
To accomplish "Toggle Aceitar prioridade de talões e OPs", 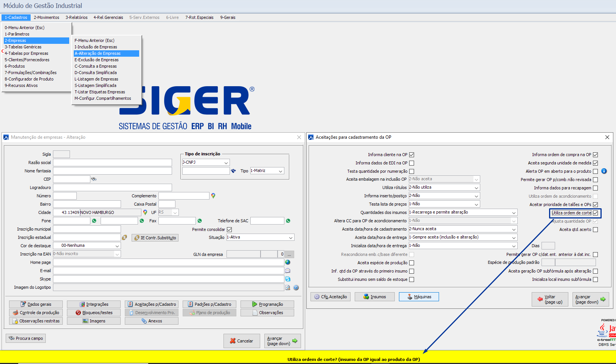I will 596,204.
